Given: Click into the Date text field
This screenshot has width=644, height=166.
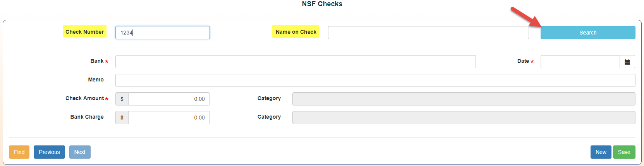Looking at the screenshot, I should click(x=580, y=62).
